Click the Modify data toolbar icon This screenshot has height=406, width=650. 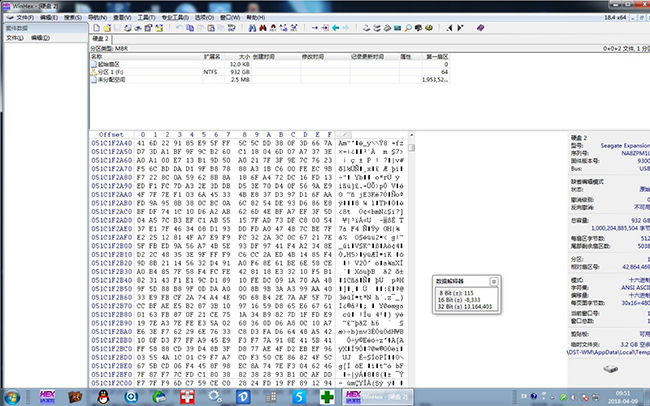click(x=232, y=28)
